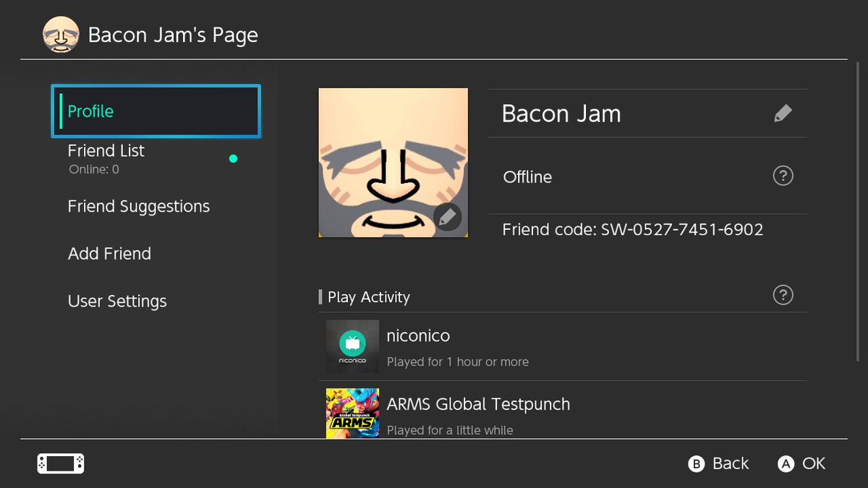Image resolution: width=868 pixels, height=488 pixels.
Task: Click "Played for 1 hour or more"
Action: coord(458,361)
